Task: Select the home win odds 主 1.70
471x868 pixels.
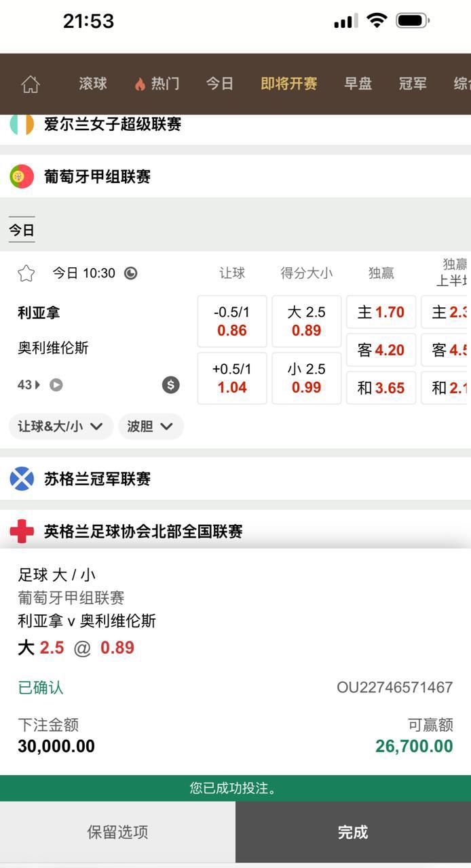Action: tap(381, 313)
